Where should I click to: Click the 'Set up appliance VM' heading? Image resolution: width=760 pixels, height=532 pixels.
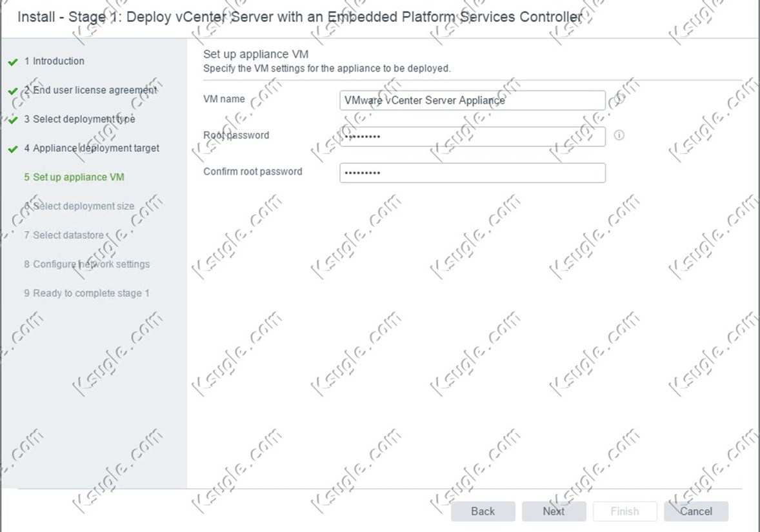point(256,54)
